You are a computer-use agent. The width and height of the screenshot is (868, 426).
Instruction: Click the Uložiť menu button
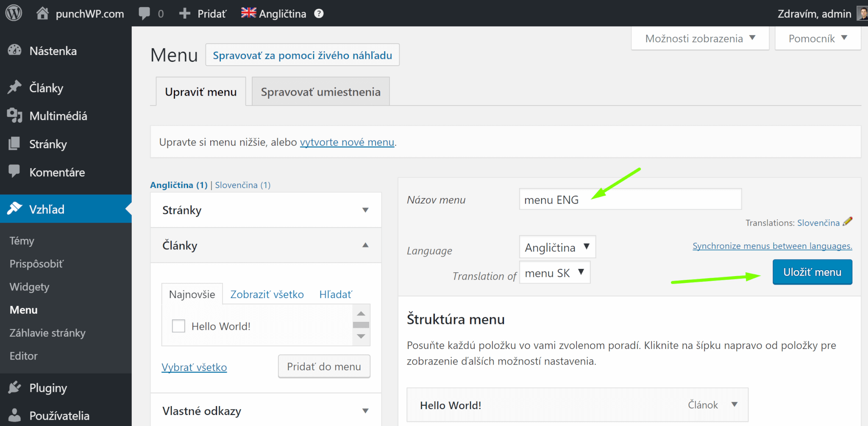(x=812, y=272)
